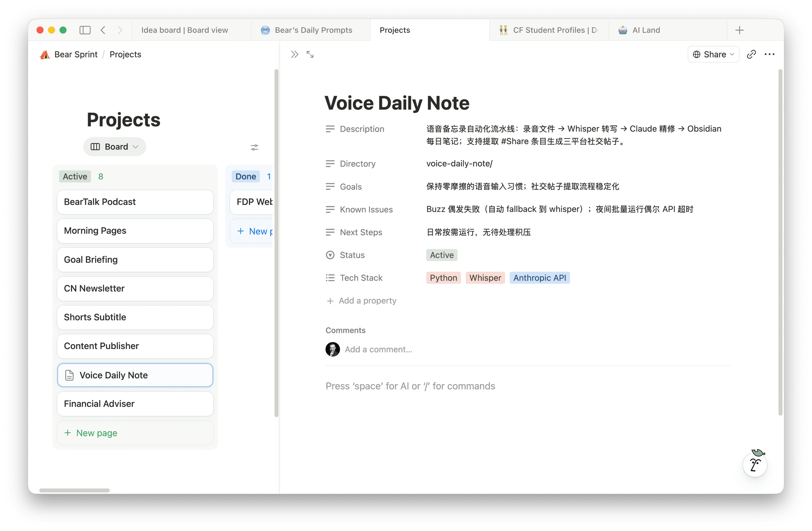This screenshot has width=812, height=531.
Task: Expand the Board view selector
Action: point(115,147)
